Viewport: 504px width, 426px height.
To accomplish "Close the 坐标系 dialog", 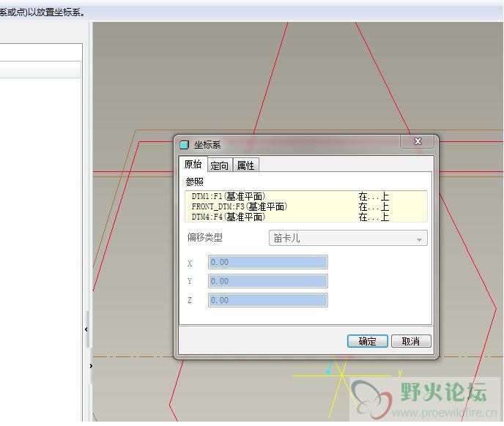I will (418, 141).
